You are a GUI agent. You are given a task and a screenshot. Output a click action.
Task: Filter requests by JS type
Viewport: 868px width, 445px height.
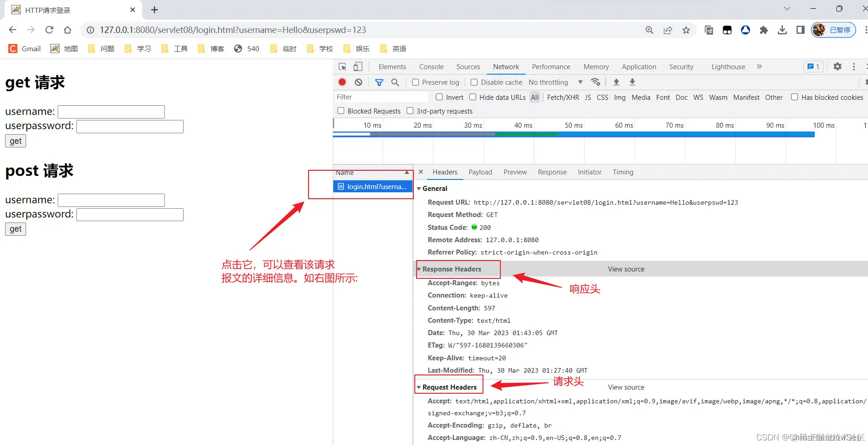pyautogui.click(x=588, y=98)
